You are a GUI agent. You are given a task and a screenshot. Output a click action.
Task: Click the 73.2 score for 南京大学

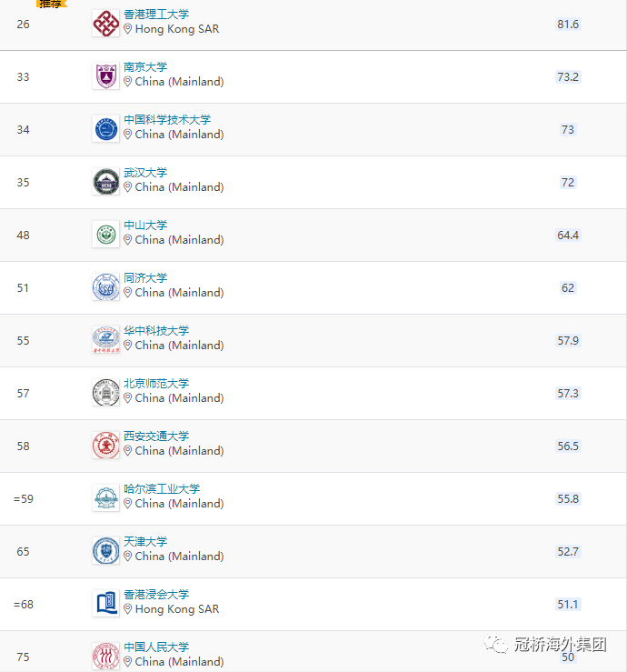point(568,76)
